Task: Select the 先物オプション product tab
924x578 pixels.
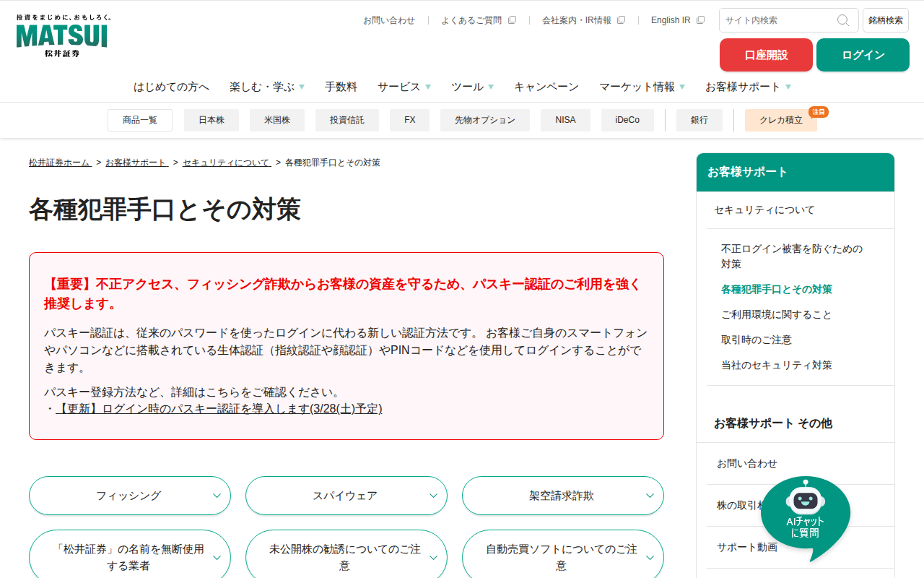Action: (485, 120)
